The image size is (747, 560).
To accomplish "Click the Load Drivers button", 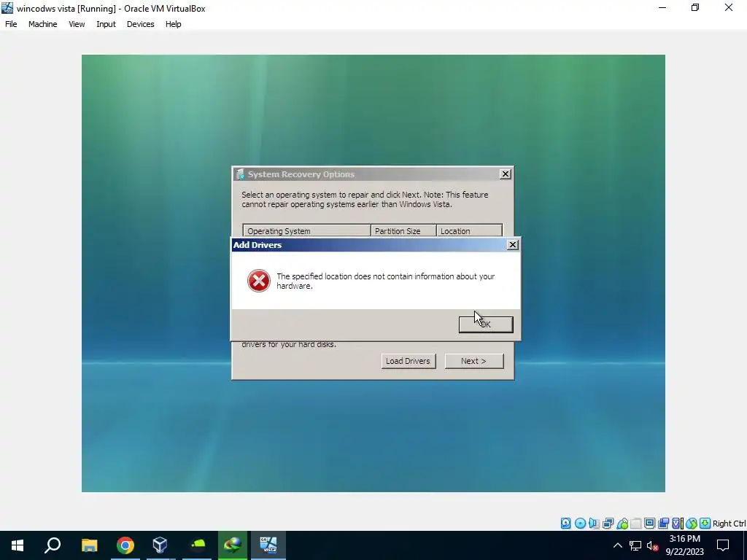I will [x=409, y=361].
